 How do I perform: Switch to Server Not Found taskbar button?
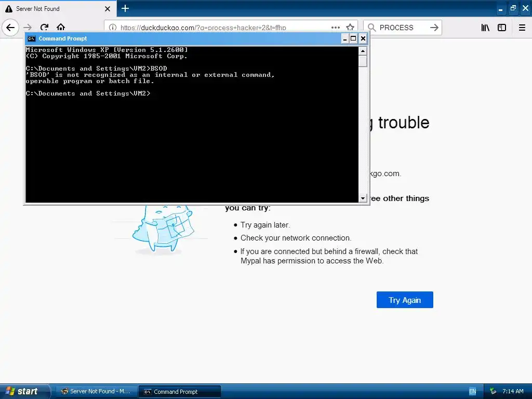pos(96,392)
